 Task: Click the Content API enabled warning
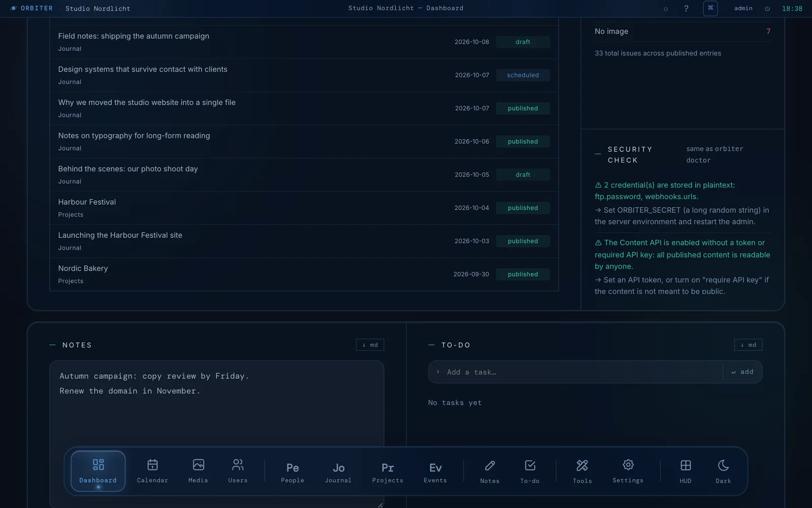point(683,255)
